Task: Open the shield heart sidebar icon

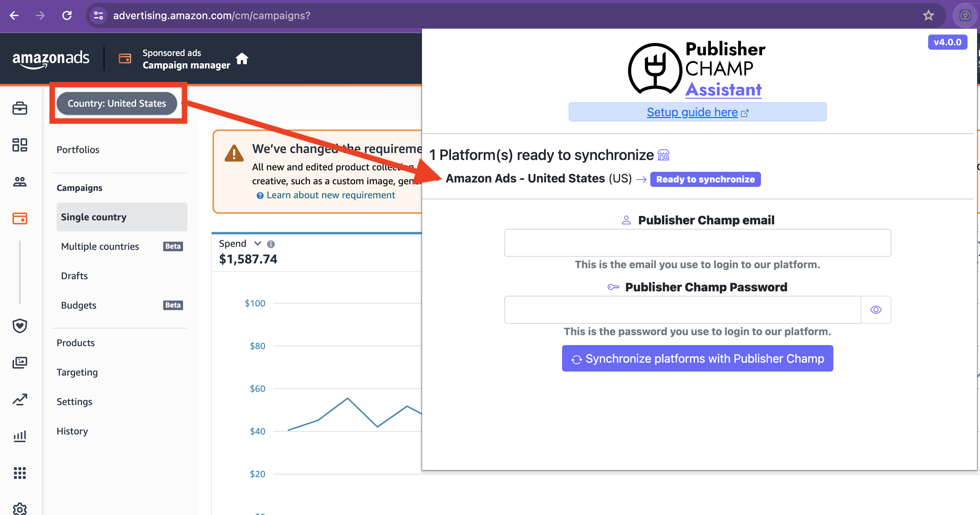Action: [x=20, y=326]
